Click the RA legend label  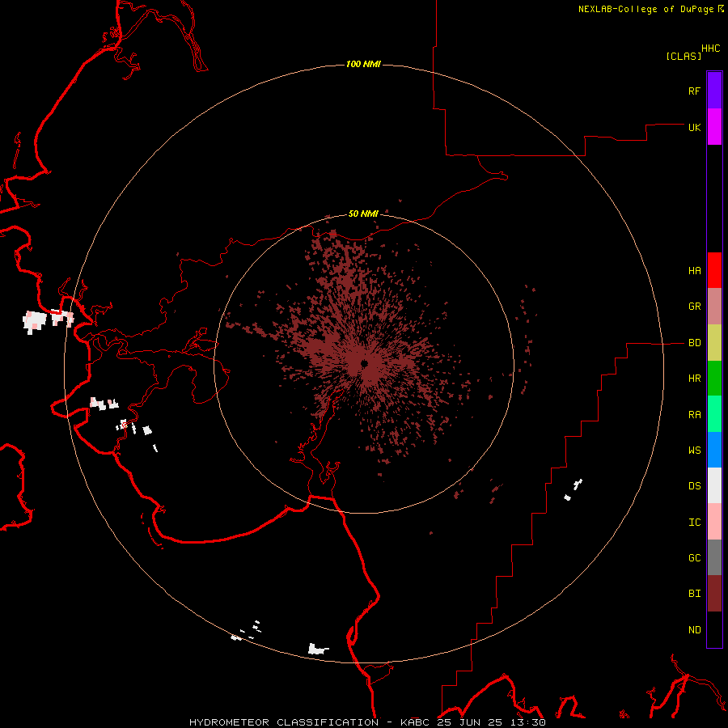(694, 415)
